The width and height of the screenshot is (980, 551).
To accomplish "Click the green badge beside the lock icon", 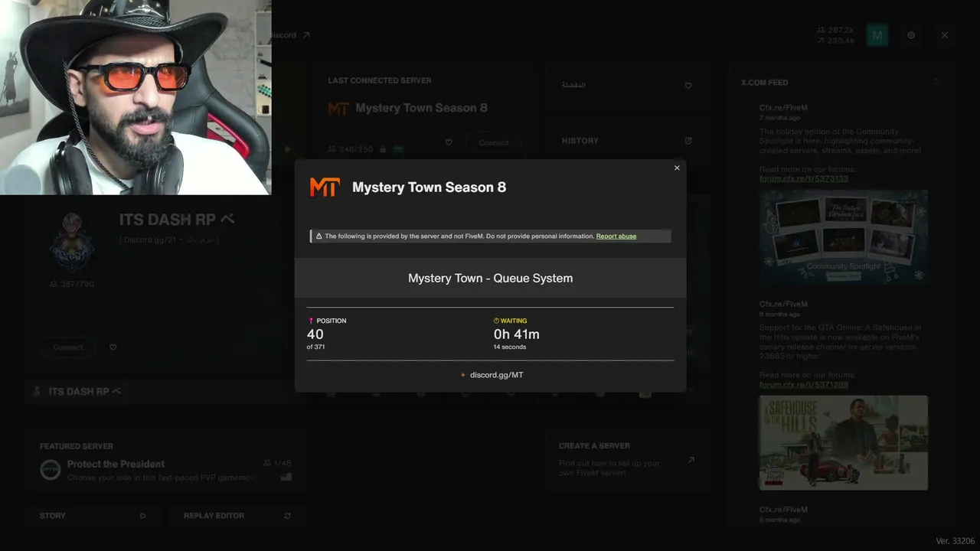I will 398,149.
